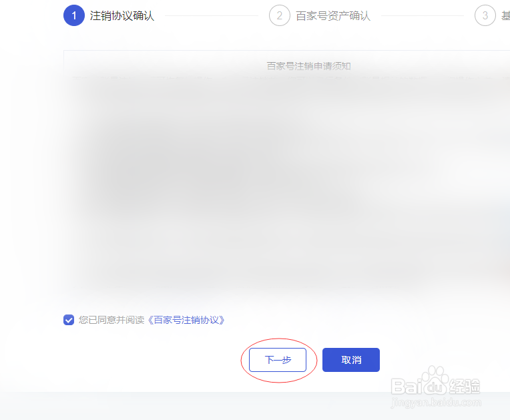Click the blue step 1 circle icon

click(x=74, y=15)
